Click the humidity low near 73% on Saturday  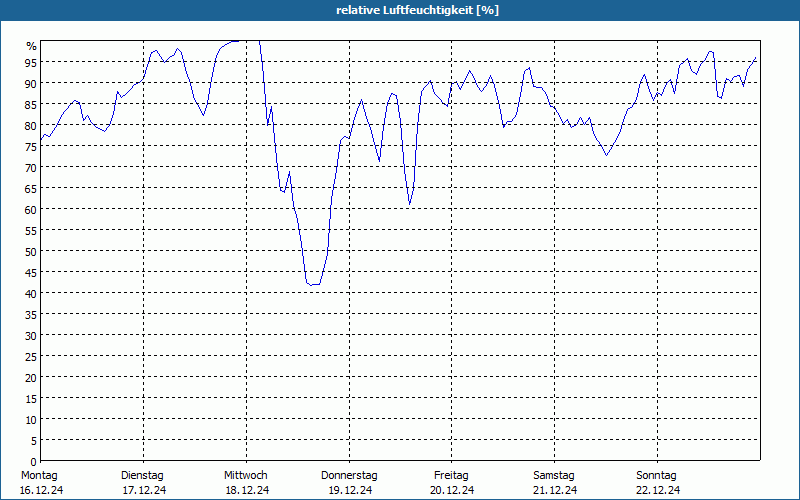click(607, 155)
